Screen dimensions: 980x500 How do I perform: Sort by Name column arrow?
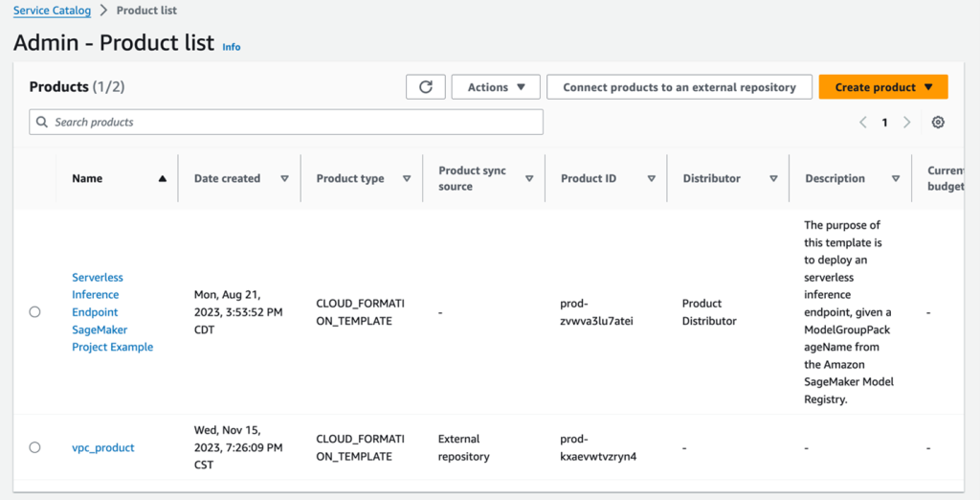pyautogui.click(x=162, y=179)
